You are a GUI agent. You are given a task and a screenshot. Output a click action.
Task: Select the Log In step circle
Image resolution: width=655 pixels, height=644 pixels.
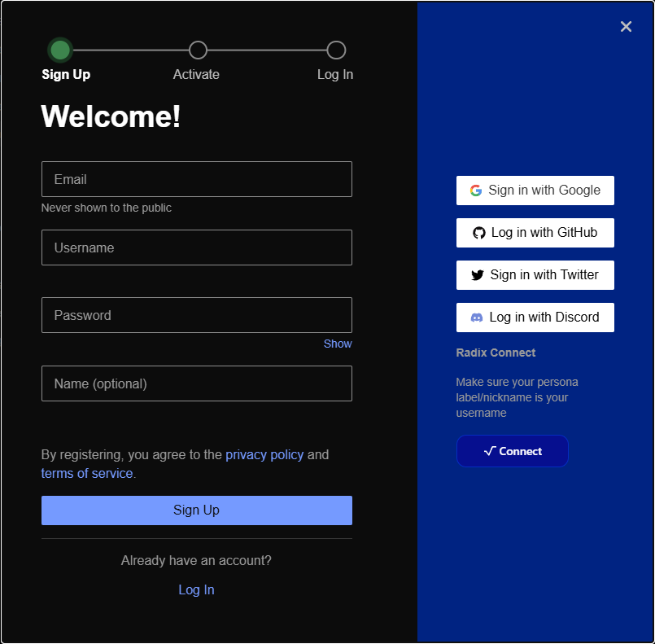click(335, 50)
